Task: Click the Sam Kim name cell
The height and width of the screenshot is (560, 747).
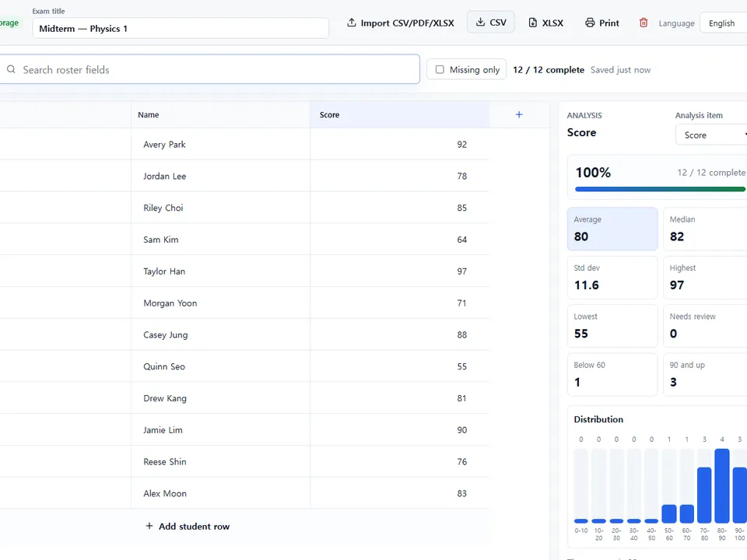Action: (220, 240)
